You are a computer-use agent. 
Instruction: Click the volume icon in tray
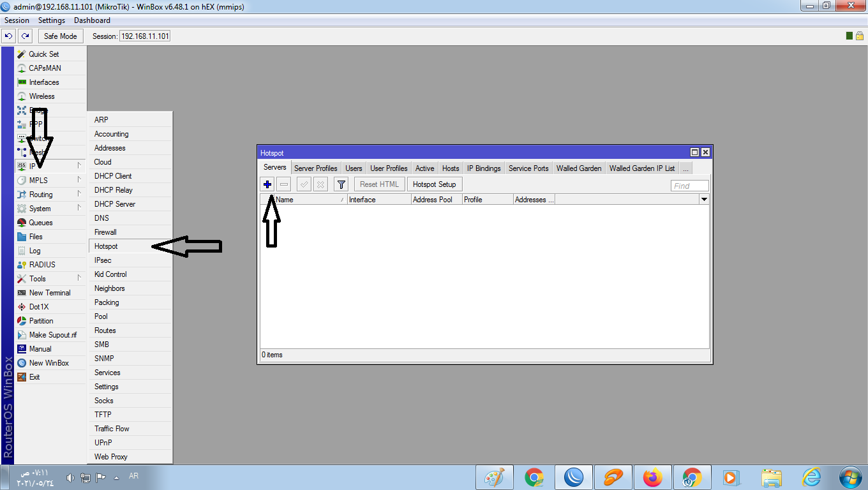(70, 477)
